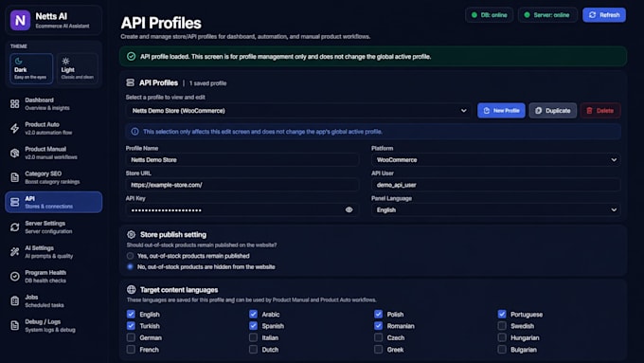Create a profile with New Profile button

[x=501, y=111]
